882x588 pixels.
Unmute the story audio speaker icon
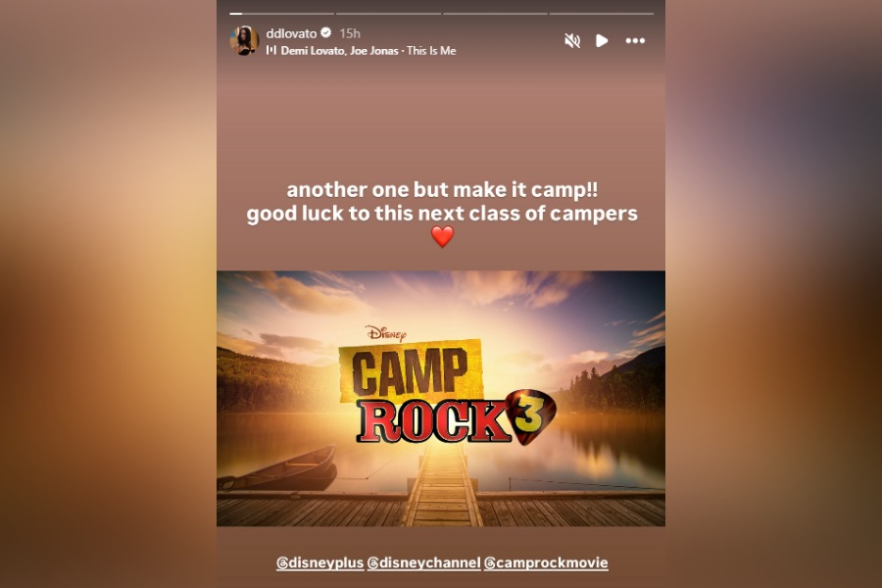pos(572,40)
